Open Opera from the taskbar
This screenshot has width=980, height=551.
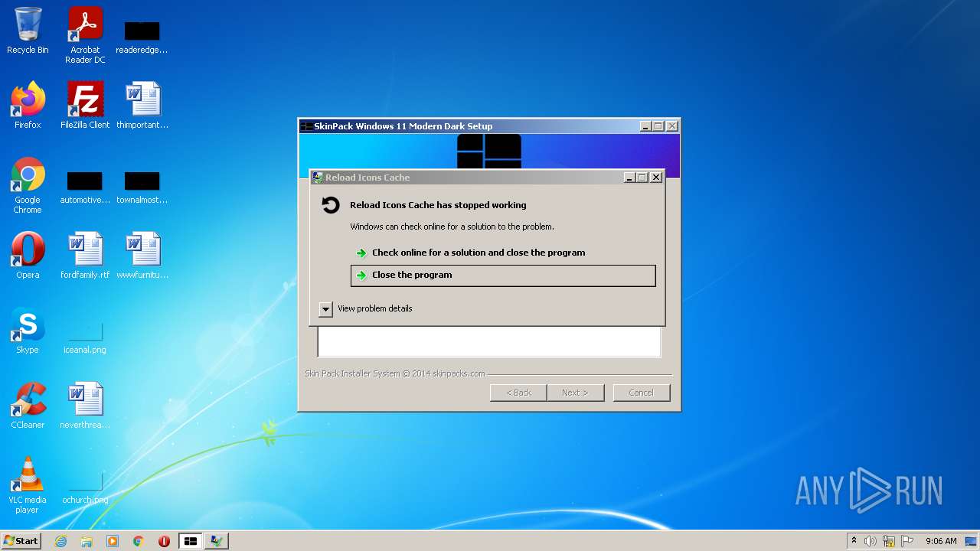(164, 541)
